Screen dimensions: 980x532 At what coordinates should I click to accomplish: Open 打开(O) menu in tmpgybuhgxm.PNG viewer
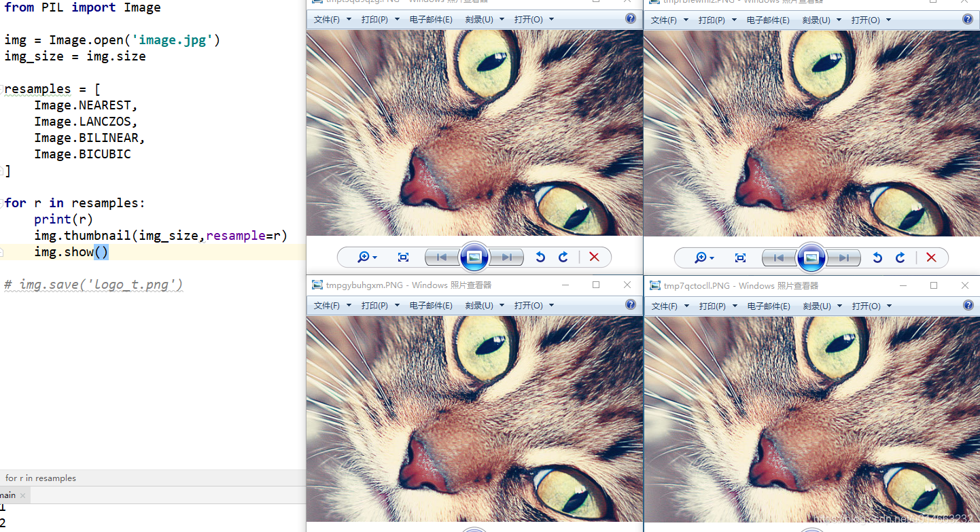pyautogui.click(x=534, y=306)
